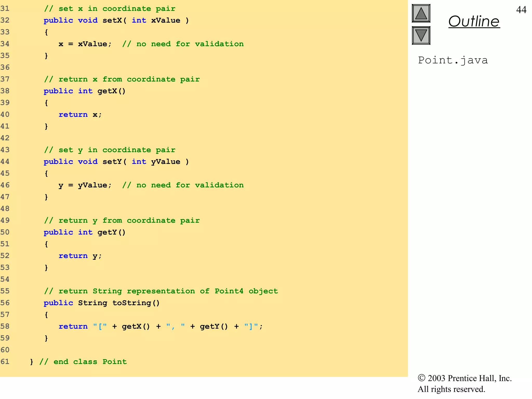Click the getY method declaration
Viewport: 532px width, 399px height.
click(84, 232)
